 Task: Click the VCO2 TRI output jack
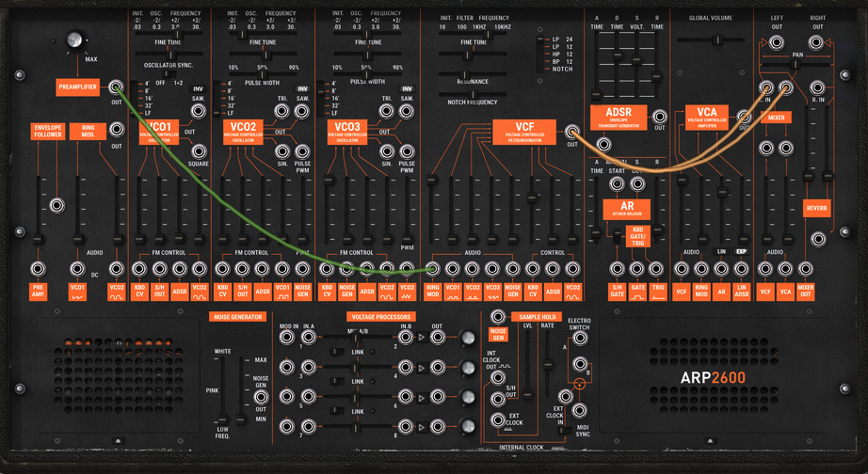click(x=282, y=112)
